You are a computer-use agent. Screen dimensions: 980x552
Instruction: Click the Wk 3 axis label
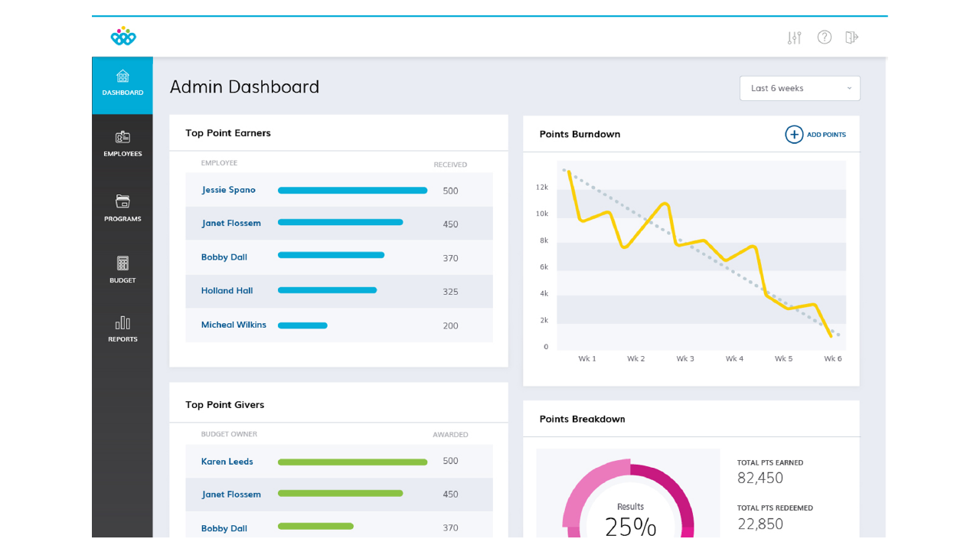685,358
